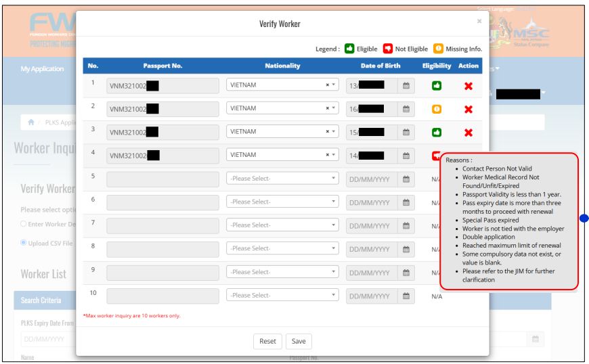Click the passport number field in row 5
Viewport: 589px width, 364px height.
point(162,179)
